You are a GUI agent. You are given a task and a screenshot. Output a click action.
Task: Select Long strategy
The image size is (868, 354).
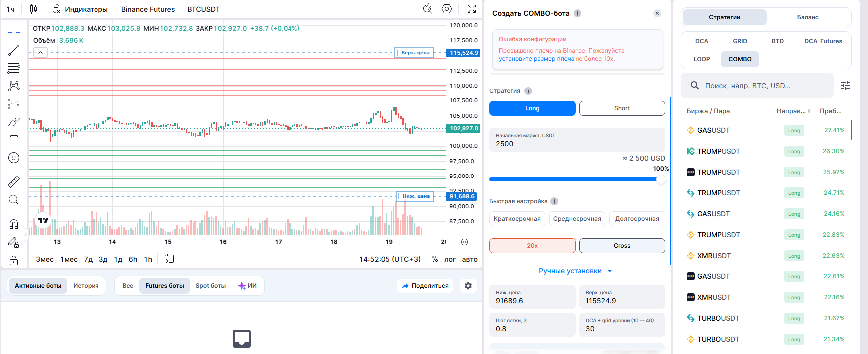pos(532,108)
